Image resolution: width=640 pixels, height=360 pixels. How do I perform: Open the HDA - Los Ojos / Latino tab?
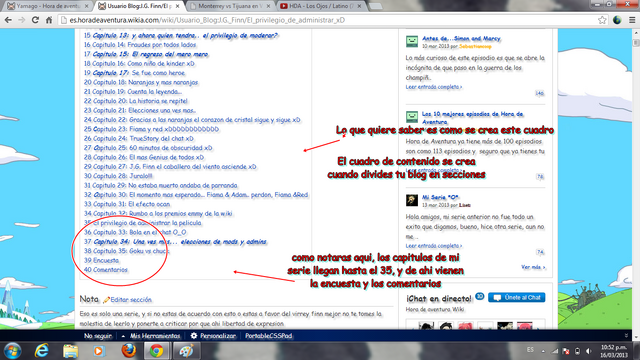pos(321,6)
